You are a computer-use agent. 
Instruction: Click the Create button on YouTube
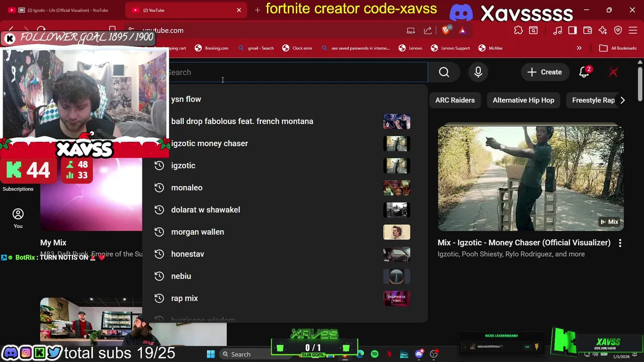(x=544, y=72)
